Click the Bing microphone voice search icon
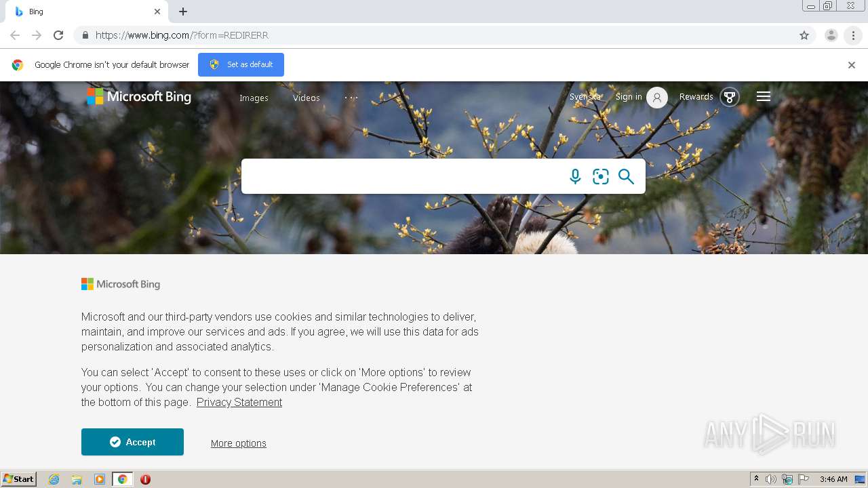Screen dimensions: 868x488 pyautogui.click(x=575, y=176)
